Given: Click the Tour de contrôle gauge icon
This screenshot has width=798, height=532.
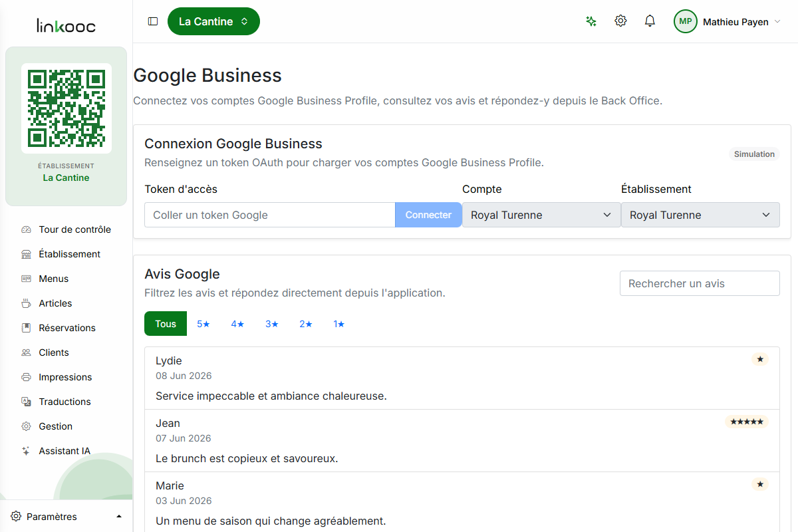Looking at the screenshot, I should (x=27, y=229).
